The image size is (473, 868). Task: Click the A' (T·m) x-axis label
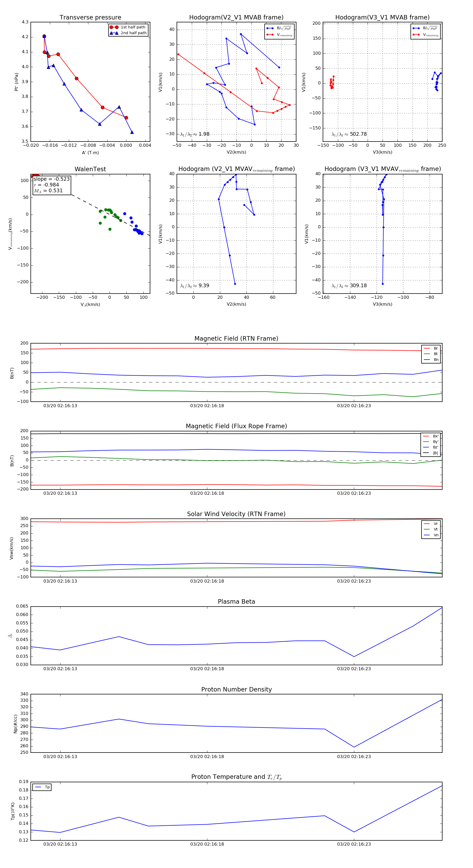[x=90, y=153]
